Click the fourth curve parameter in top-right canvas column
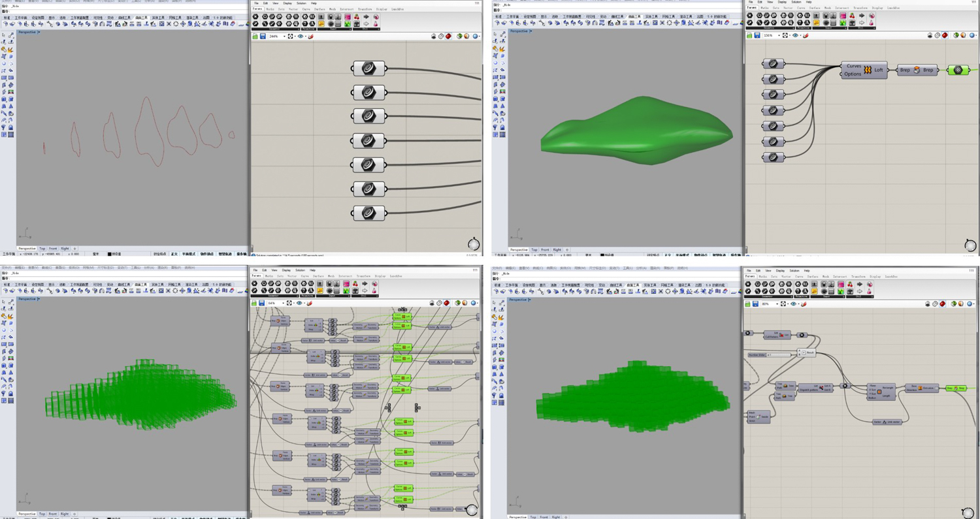This screenshot has width=980, height=519. 773,110
